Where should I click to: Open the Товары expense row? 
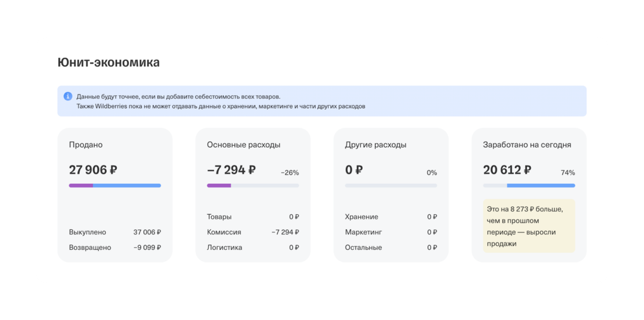click(219, 217)
